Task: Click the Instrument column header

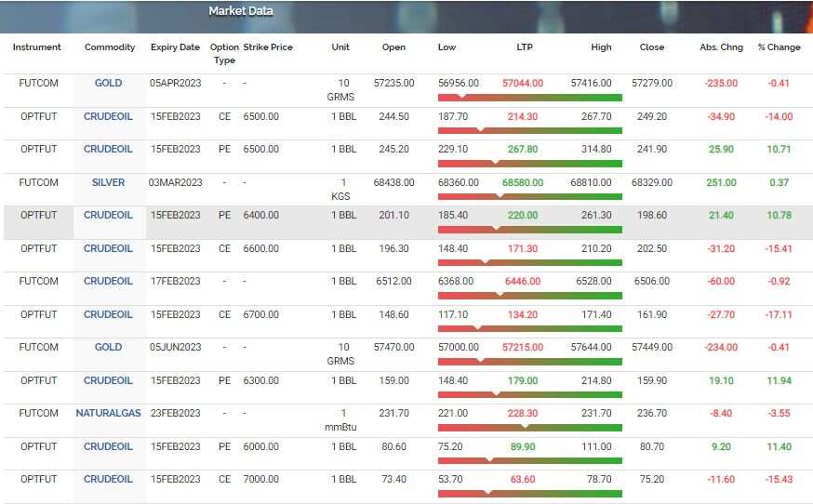Action: 37,47
